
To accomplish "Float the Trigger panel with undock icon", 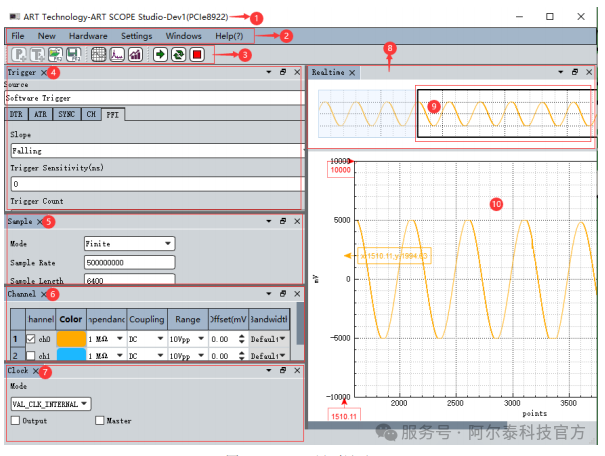I will tap(283, 73).
